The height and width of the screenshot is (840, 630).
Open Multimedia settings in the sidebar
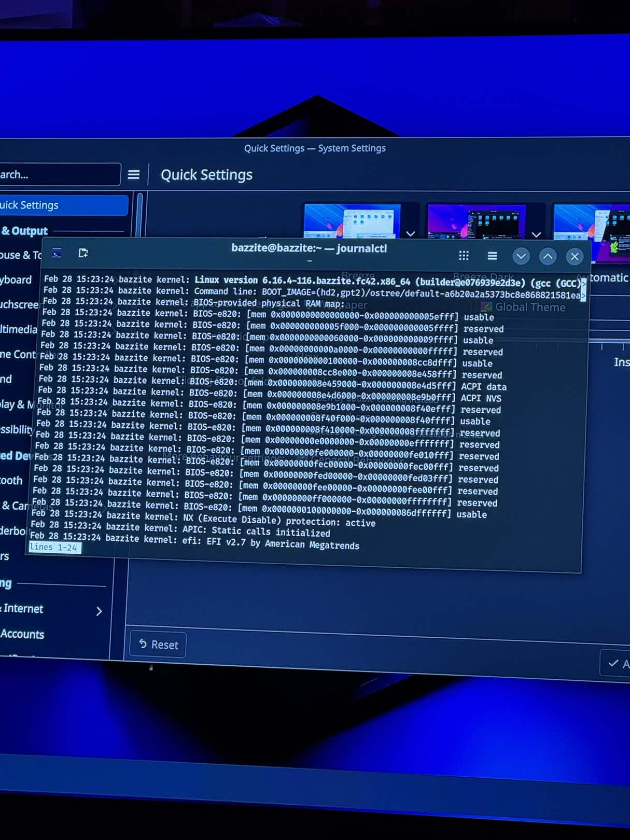pos(18,329)
